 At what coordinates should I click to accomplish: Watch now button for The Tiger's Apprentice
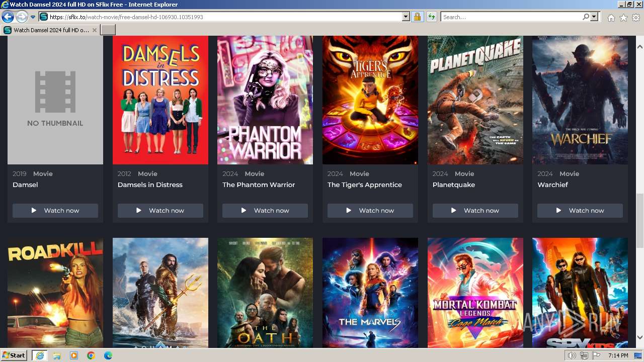370,211
